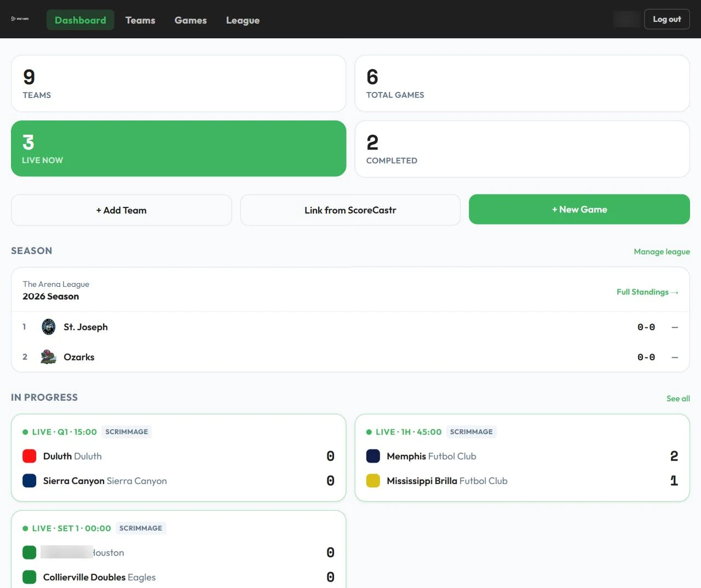Open the Dashboard tab

click(81, 20)
